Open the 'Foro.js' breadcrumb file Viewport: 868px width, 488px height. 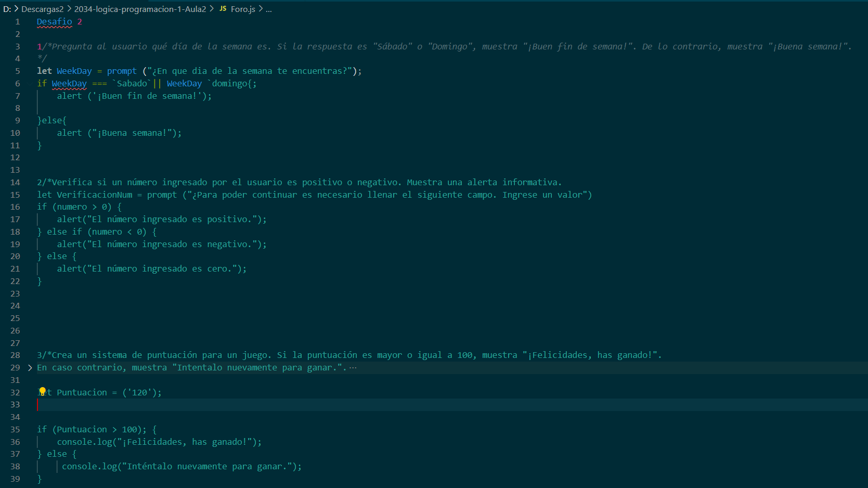click(x=243, y=9)
